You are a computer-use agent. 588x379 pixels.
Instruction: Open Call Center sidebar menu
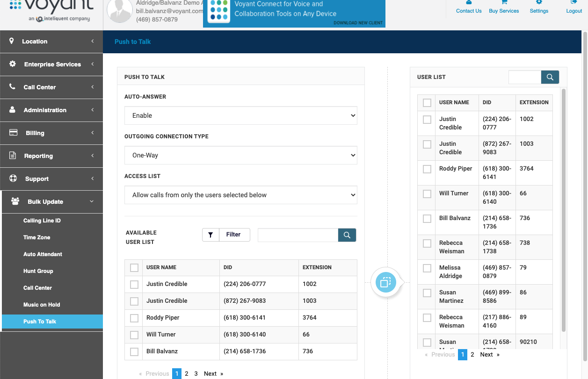pyautogui.click(x=51, y=87)
